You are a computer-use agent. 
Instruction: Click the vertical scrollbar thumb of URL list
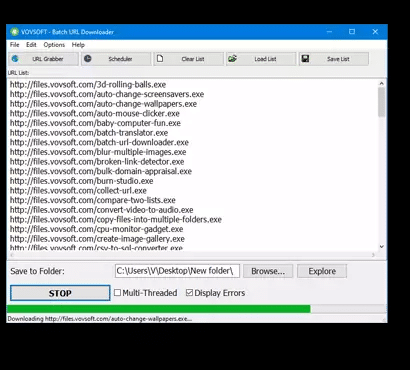click(x=382, y=102)
